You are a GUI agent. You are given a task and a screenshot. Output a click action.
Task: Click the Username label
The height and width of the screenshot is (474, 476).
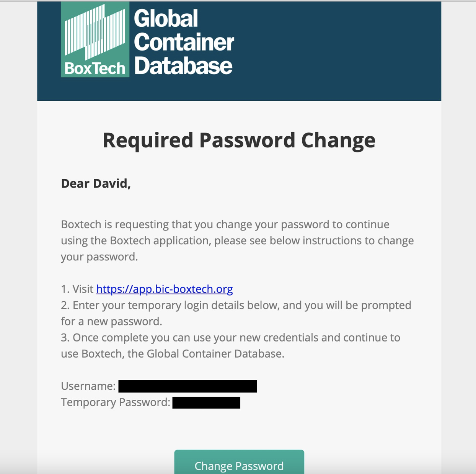click(88, 386)
